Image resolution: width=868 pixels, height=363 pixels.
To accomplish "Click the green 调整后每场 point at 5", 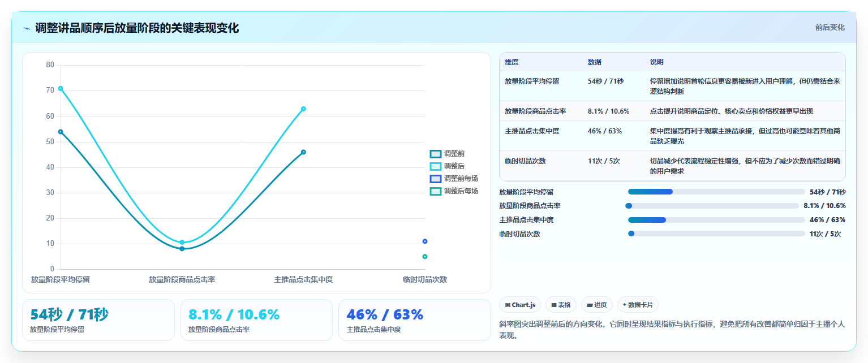I will (x=425, y=257).
